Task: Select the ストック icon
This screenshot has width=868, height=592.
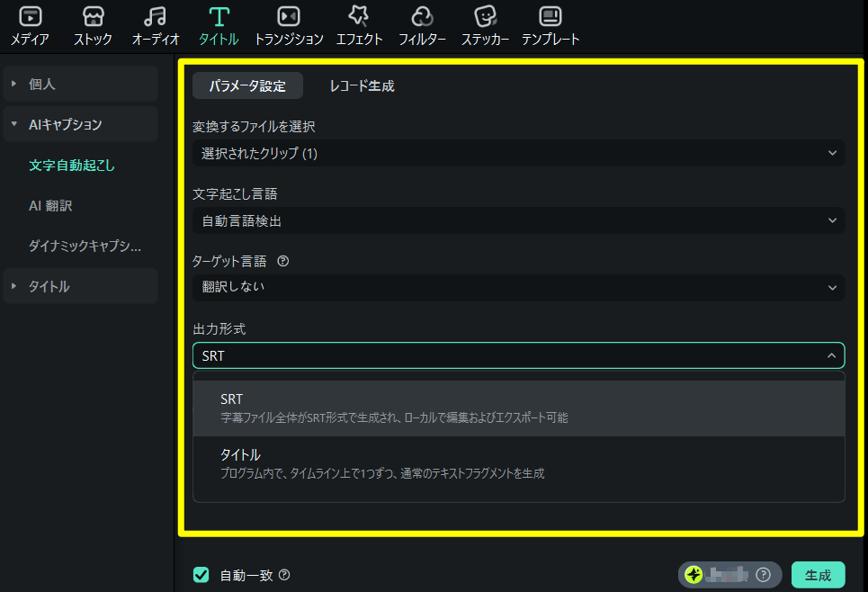Action: tap(93, 24)
